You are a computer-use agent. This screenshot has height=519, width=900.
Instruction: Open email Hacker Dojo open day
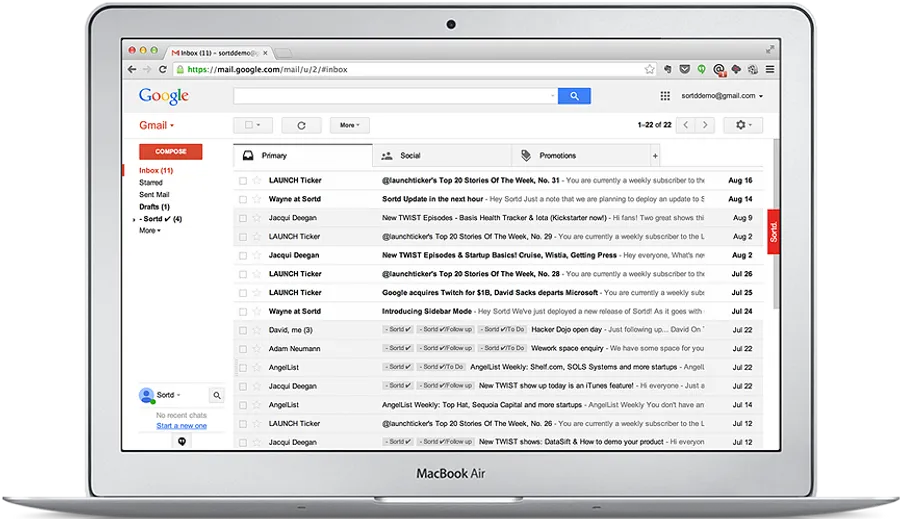coord(567,330)
